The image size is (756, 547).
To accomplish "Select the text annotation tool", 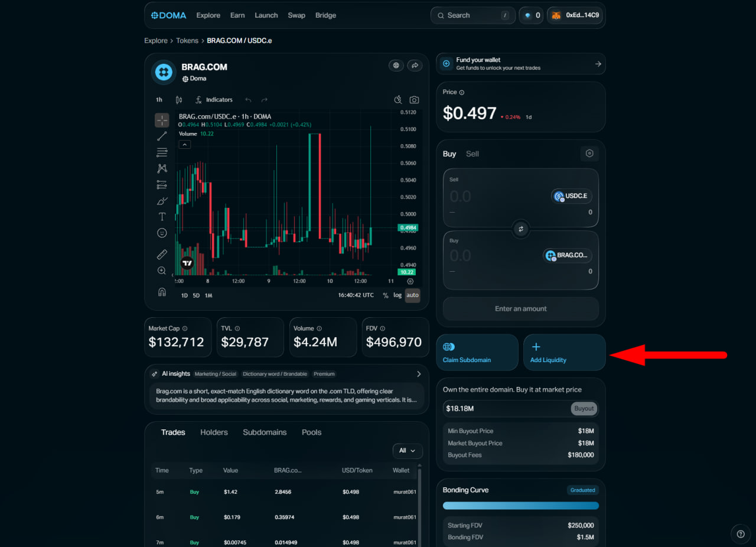I will tap(162, 217).
